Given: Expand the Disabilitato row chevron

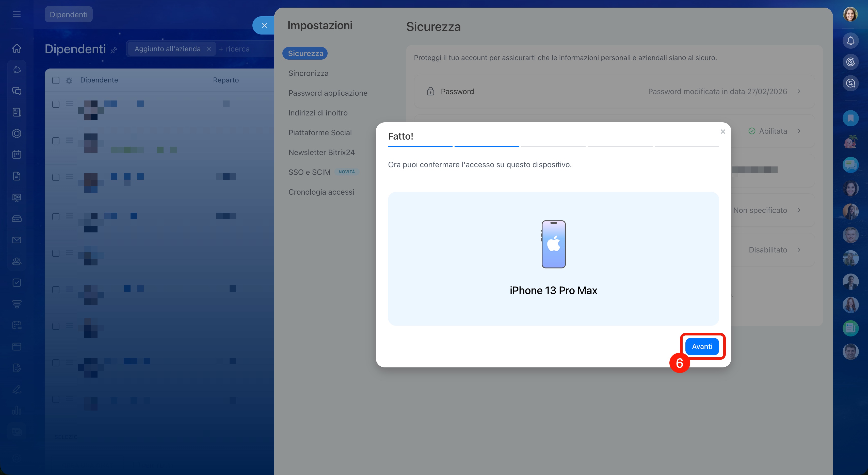Looking at the screenshot, I should tap(799, 250).
